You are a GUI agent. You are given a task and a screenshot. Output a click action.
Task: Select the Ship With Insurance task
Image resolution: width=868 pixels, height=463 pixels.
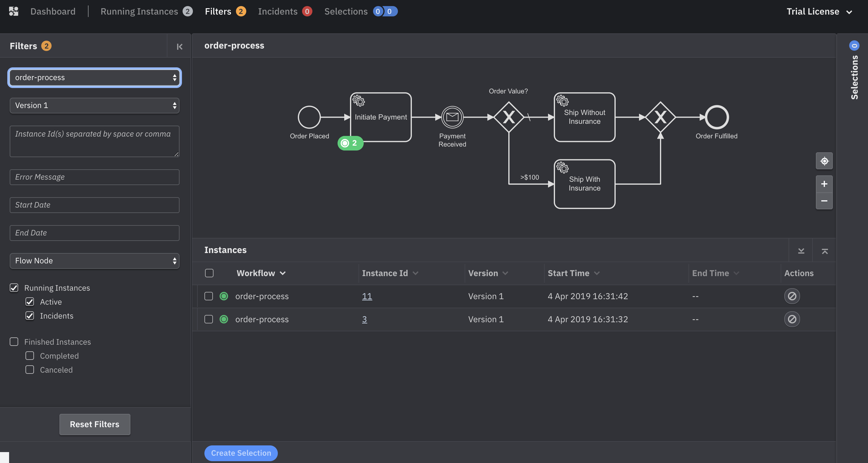[584, 184]
